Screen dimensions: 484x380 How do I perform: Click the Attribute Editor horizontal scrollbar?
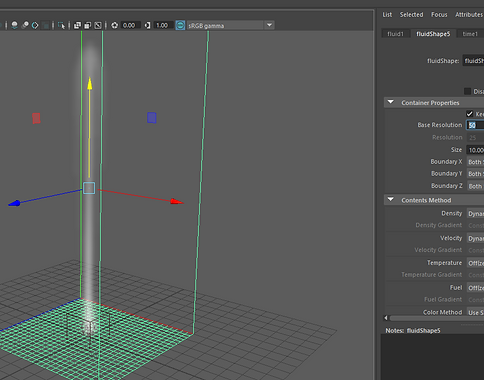(437, 318)
